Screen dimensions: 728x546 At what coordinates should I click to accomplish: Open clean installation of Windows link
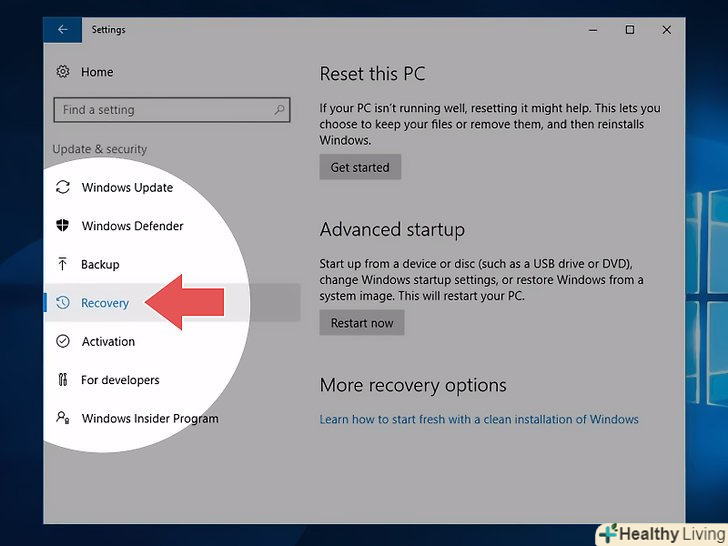[x=479, y=419]
